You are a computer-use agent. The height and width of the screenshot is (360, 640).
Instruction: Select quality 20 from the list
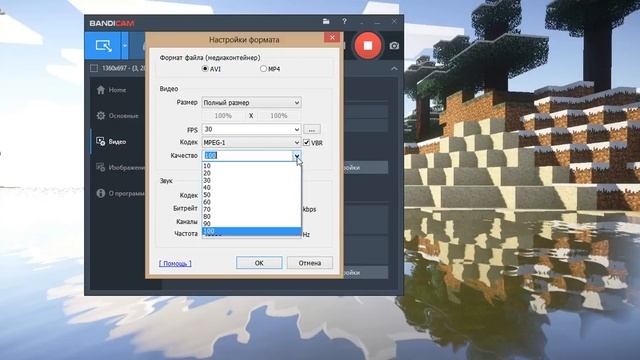(x=251, y=173)
